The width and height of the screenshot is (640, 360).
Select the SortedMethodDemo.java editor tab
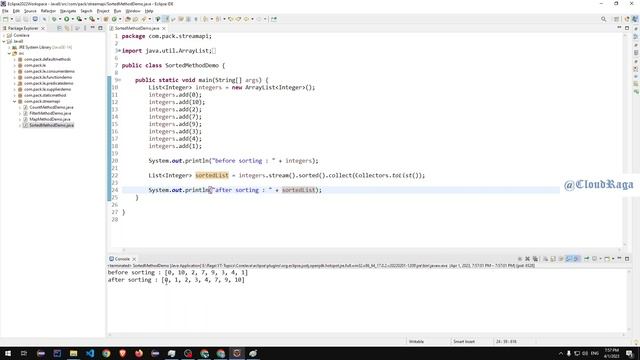137,28
